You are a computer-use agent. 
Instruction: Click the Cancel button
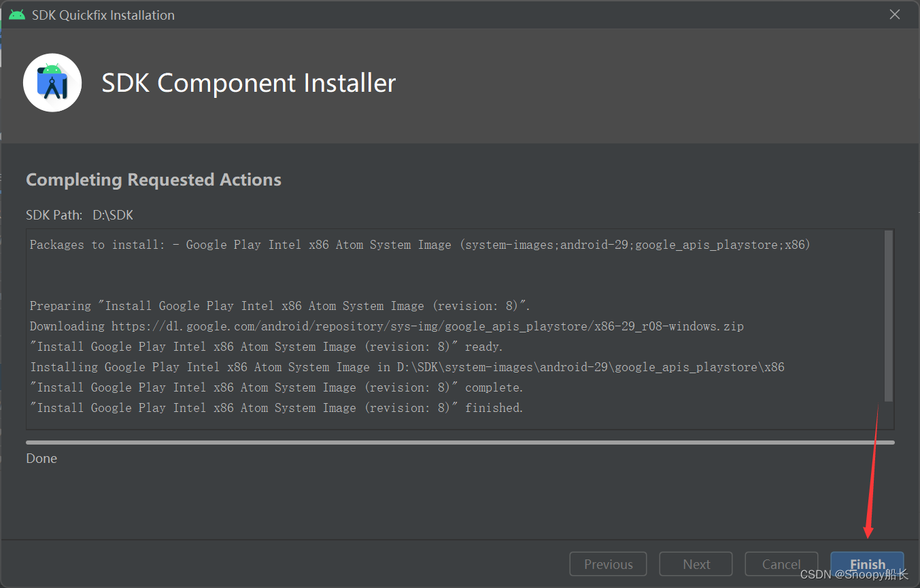[x=781, y=564]
